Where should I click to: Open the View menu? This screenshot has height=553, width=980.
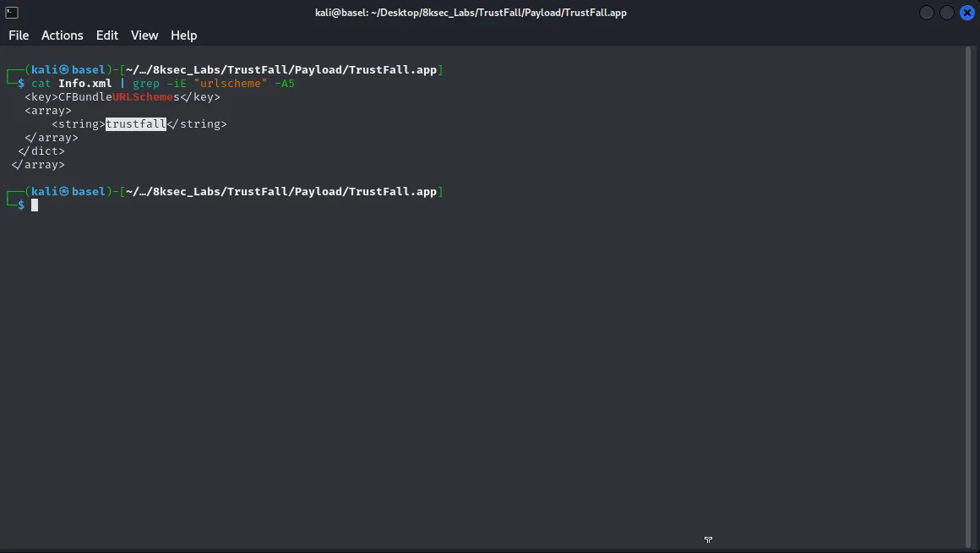144,36
